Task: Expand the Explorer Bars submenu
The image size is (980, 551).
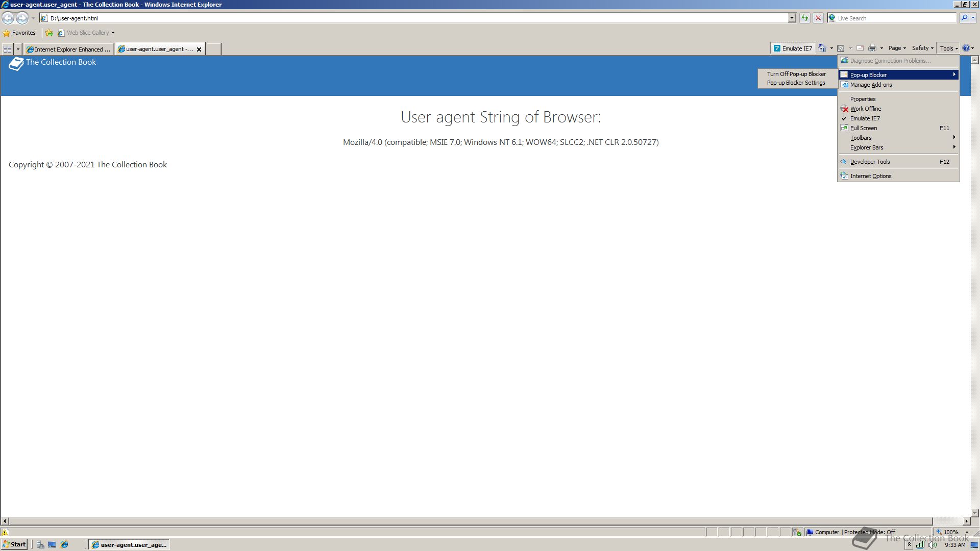Action: 898,147
